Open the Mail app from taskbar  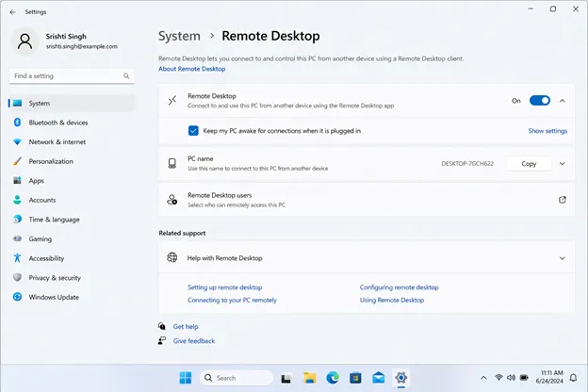click(x=379, y=378)
